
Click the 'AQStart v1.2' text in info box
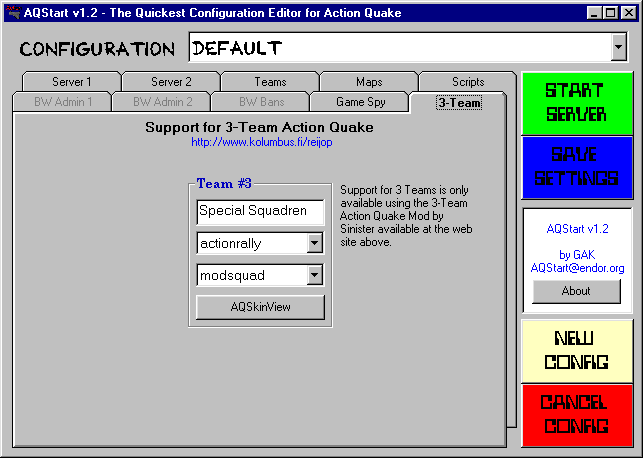pos(577,229)
